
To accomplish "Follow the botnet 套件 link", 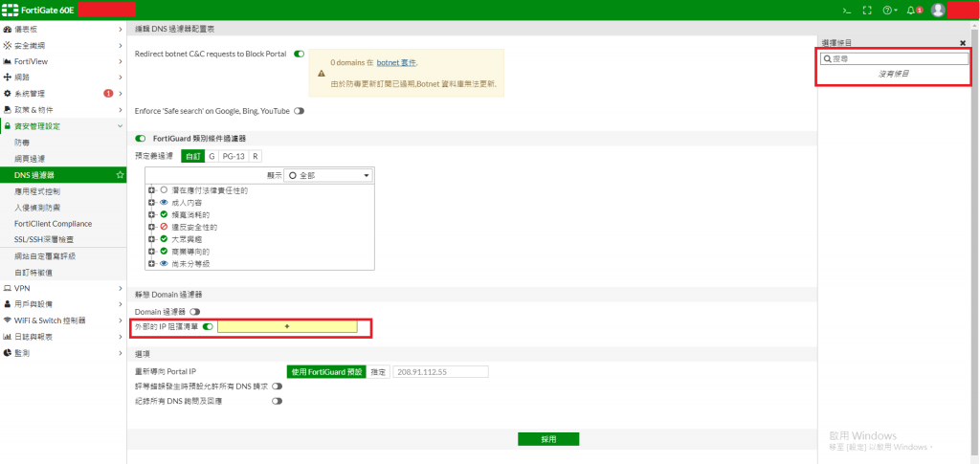I will point(396,63).
